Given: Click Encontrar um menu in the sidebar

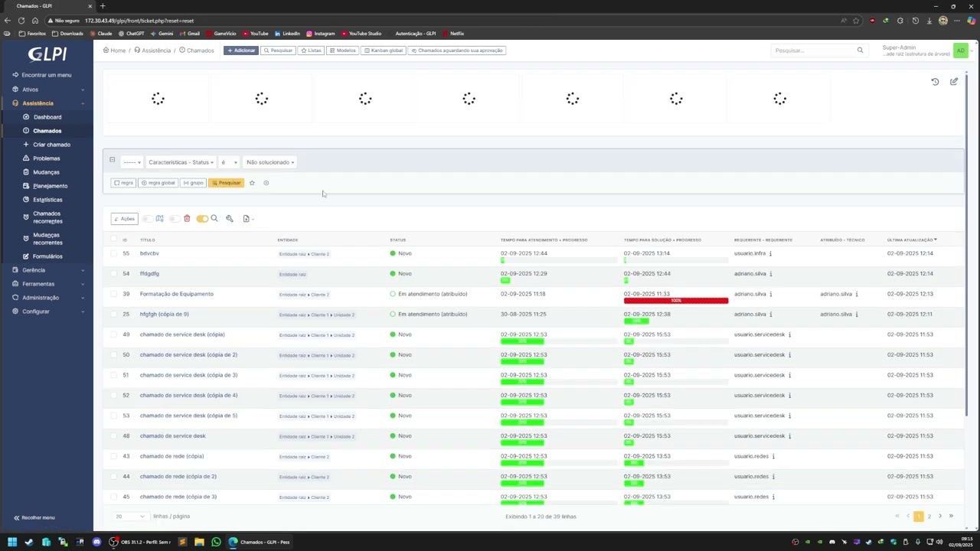Looking at the screenshot, I should [x=46, y=75].
